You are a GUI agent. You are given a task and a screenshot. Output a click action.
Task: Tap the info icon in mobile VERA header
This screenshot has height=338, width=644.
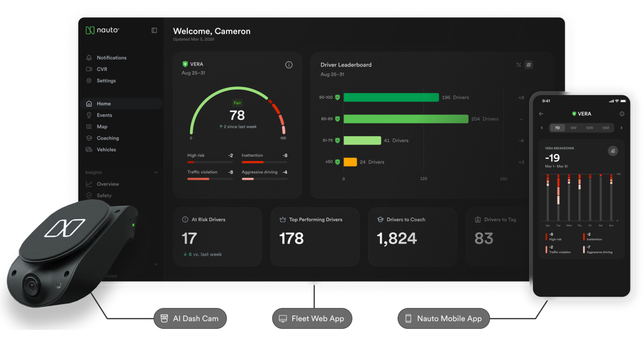[x=622, y=114]
